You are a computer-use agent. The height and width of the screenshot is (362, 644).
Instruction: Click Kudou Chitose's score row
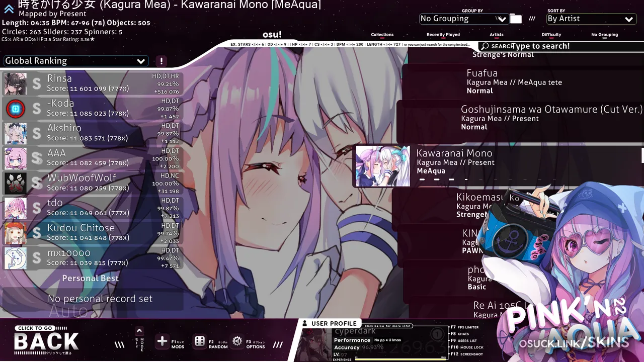(x=93, y=233)
